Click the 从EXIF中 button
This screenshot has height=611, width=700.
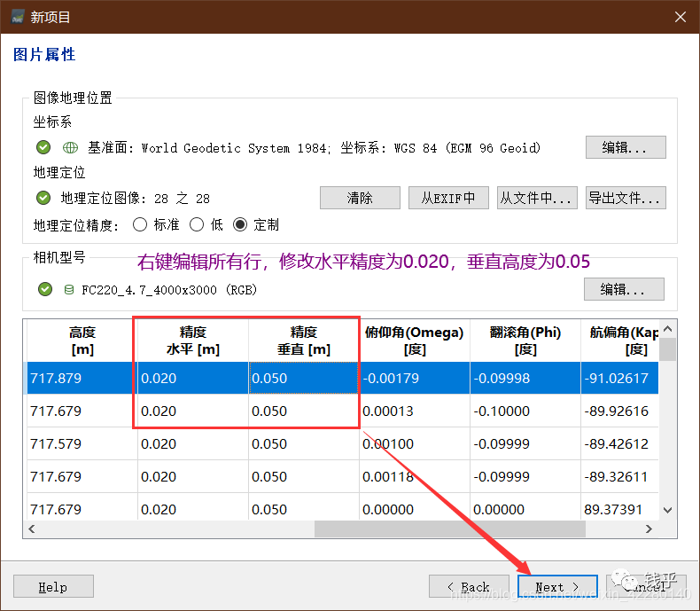point(448,198)
